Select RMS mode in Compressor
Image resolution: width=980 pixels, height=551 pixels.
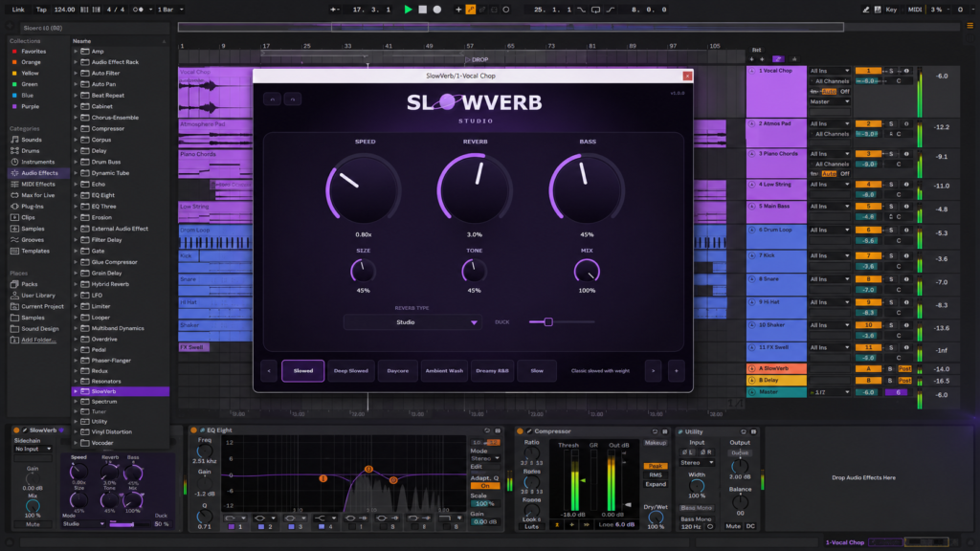(x=655, y=474)
